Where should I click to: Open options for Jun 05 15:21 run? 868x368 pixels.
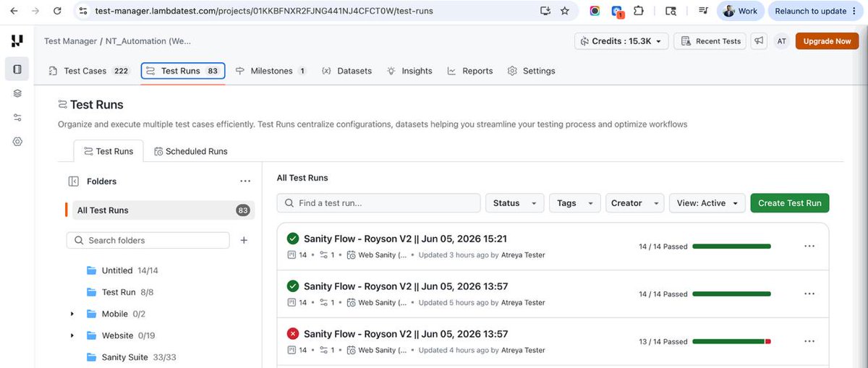click(x=809, y=246)
